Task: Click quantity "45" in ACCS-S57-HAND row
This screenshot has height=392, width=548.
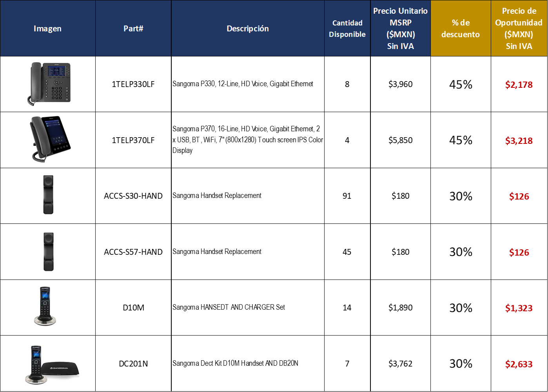Action: coord(347,252)
